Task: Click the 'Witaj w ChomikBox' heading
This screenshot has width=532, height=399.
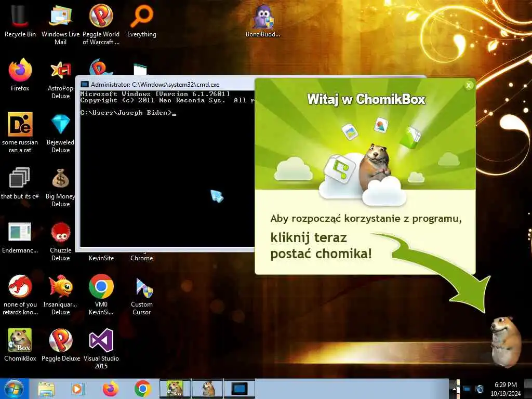Action: click(x=366, y=99)
